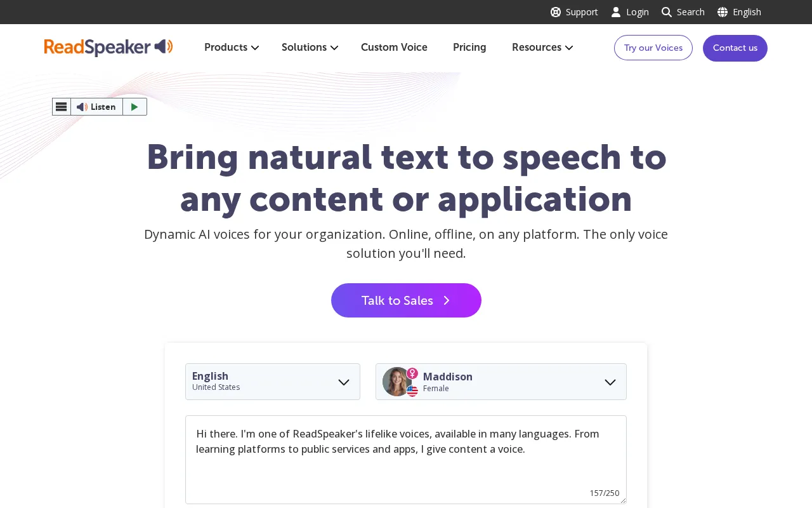The image size is (812, 508).
Task: Click the globe language icon
Action: click(x=723, y=12)
